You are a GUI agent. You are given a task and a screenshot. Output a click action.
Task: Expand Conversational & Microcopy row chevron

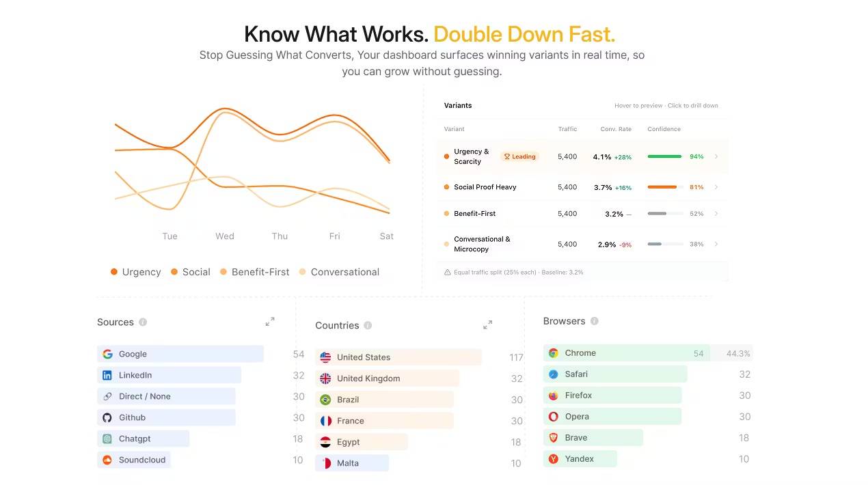click(716, 244)
